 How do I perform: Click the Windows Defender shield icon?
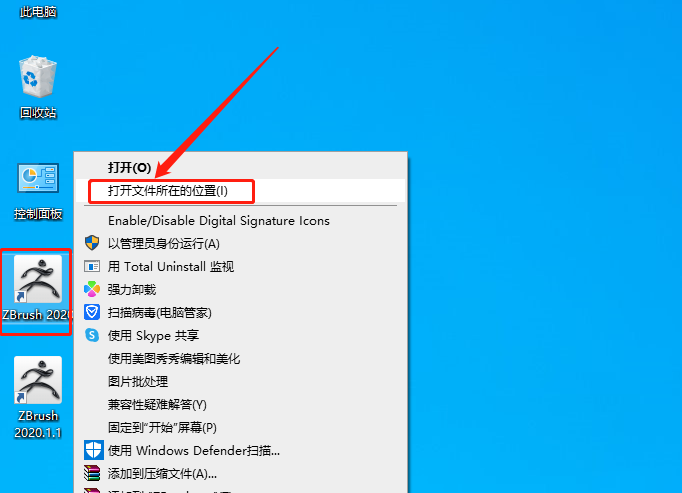pos(93,450)
